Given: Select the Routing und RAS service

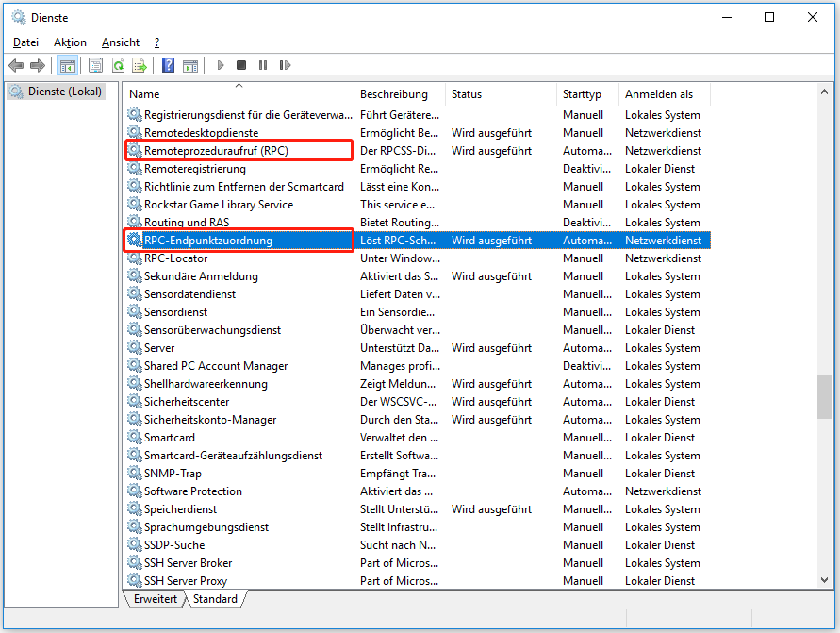Looking at the screenshot, I should (187, 222).
